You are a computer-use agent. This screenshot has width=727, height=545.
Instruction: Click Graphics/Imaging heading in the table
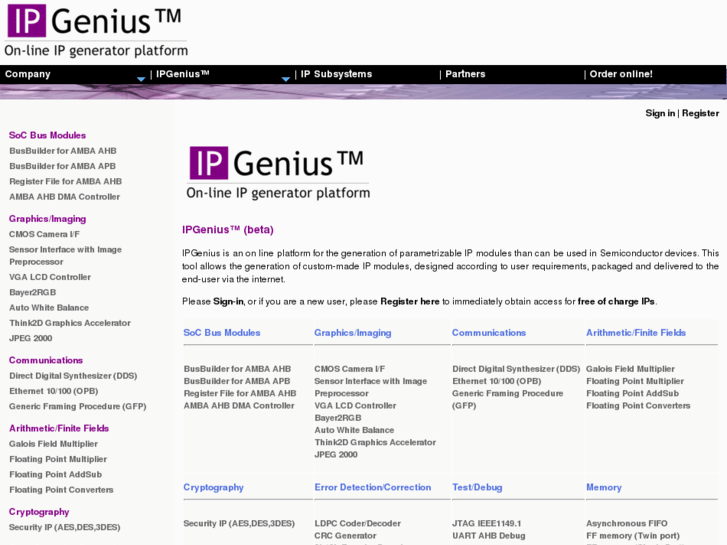353,333
